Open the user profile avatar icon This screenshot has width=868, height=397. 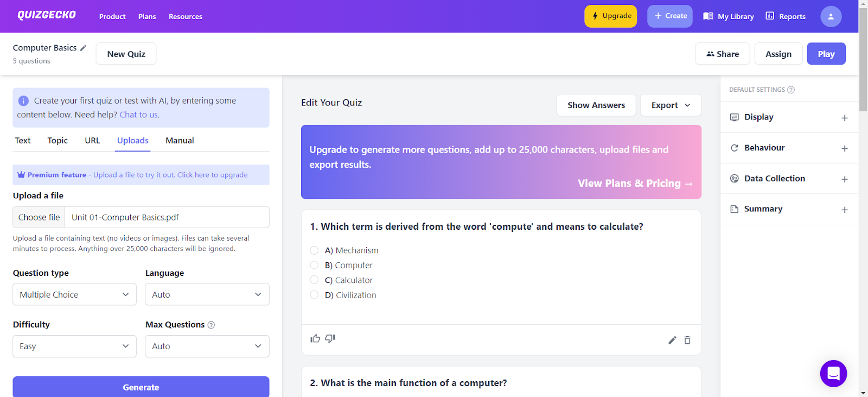click(x=831, y=16)
